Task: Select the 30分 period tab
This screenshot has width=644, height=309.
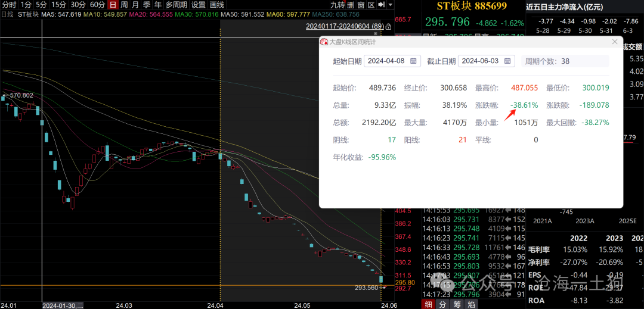Action: (78, 5)
